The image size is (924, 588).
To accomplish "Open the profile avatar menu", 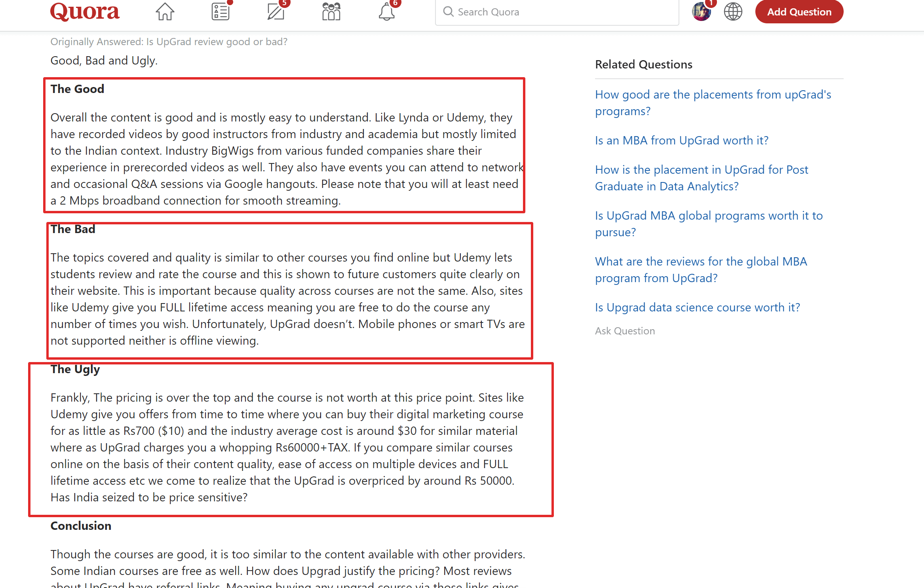I will coord(701,12).
